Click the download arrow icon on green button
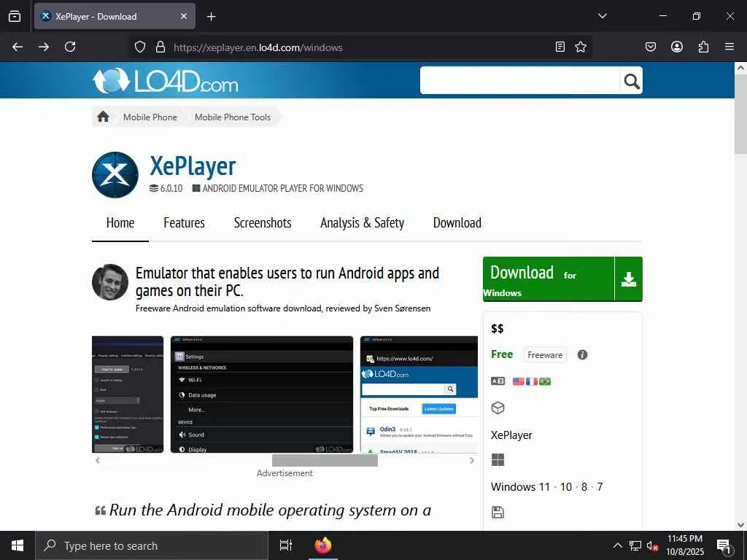The height and width of the screenshot is (560, 747). (x=629, y=279)
